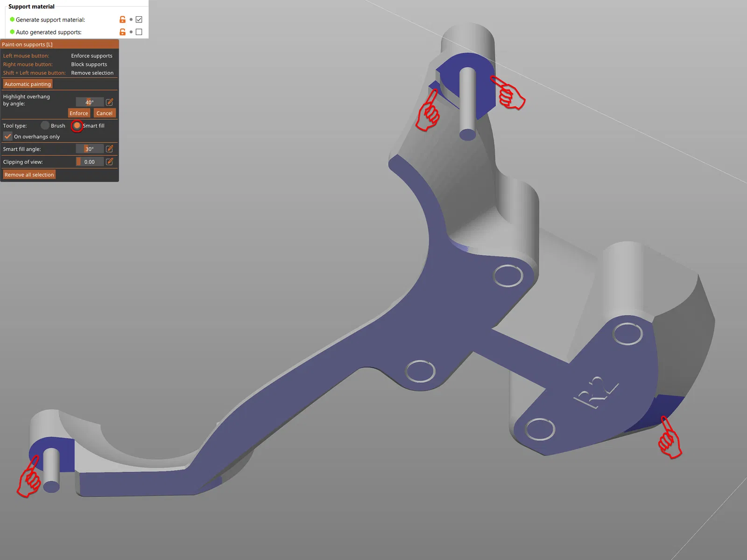Click the 'Enforce supports' hint text

point(92,56)
